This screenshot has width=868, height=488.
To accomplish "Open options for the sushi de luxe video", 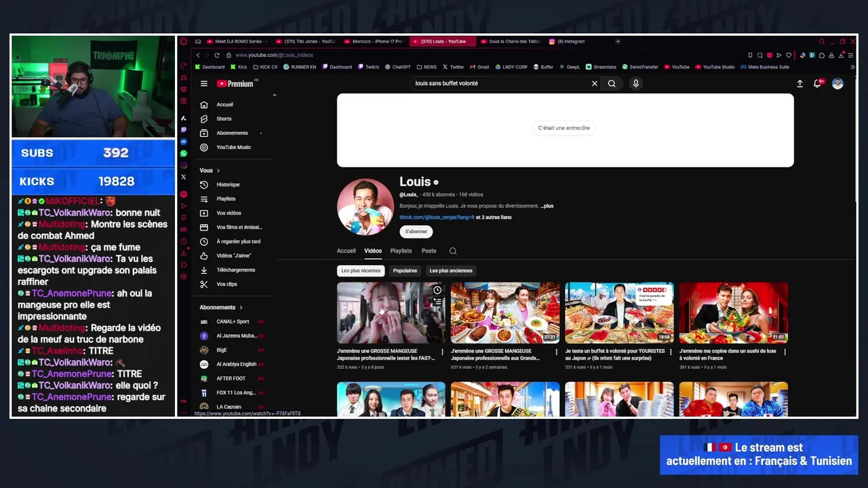I will (x=785, y=352).
